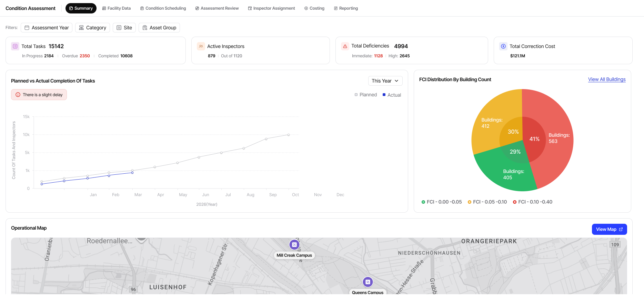Click the Total Correction Cost dollar icon
This screenshot has height=298, width=644.
point(503,46)
